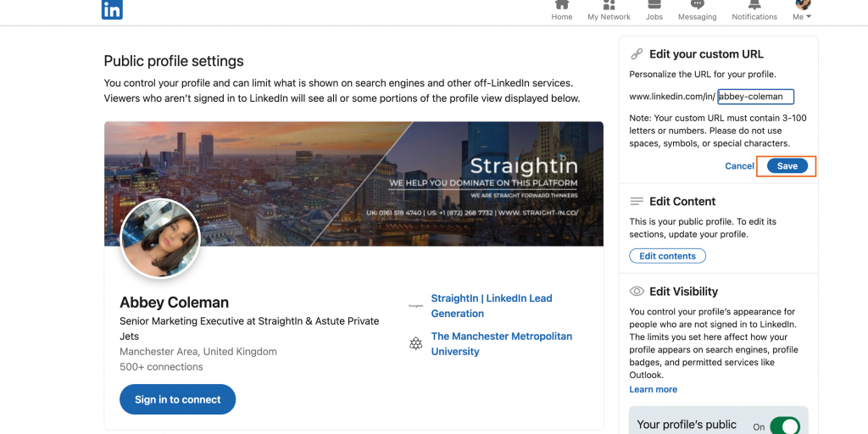
Task: Toggle the profile's public visibility switch
Action: (784, 426)
